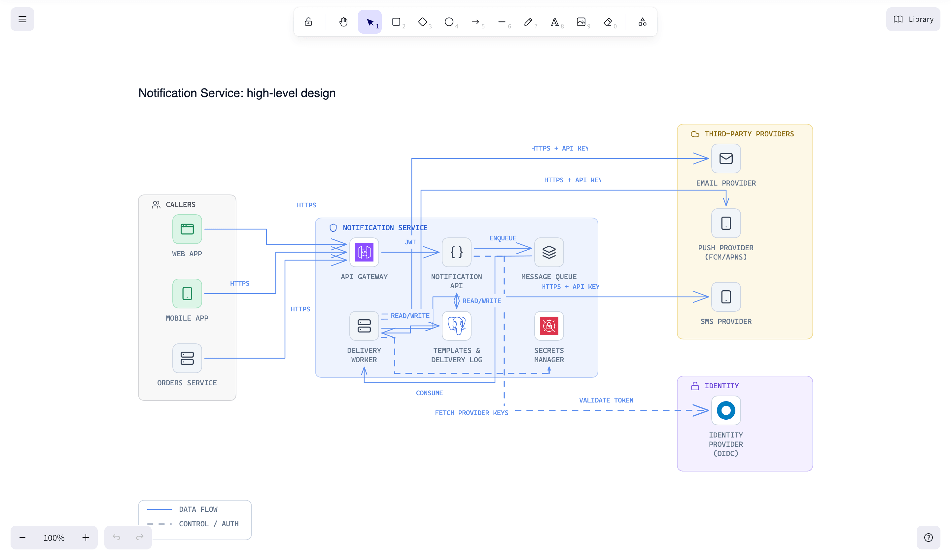Image resolution: width=951 pixels, height=560 pixels.
Task: Select the Identity Provider OIDC icon
Action: [726, 410]
